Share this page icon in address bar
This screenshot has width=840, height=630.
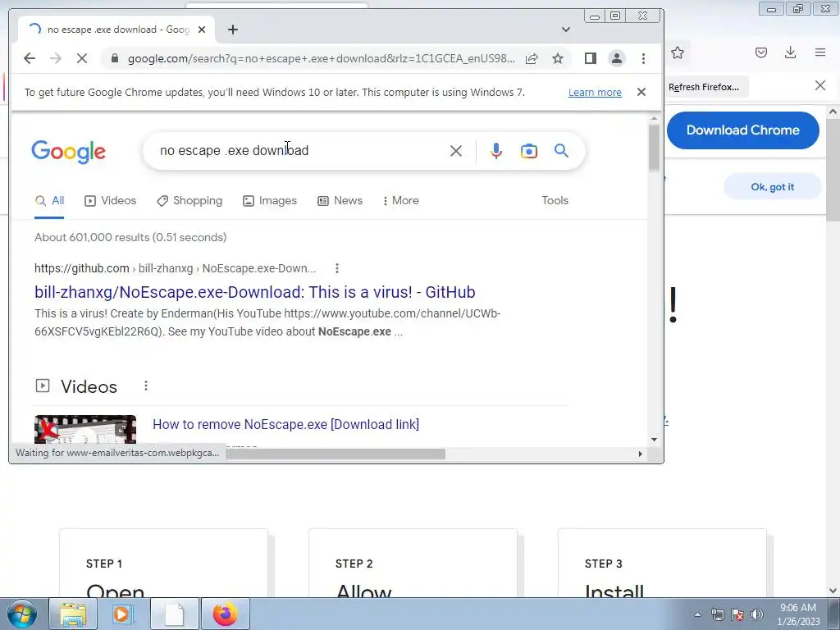tap(532, 58)
